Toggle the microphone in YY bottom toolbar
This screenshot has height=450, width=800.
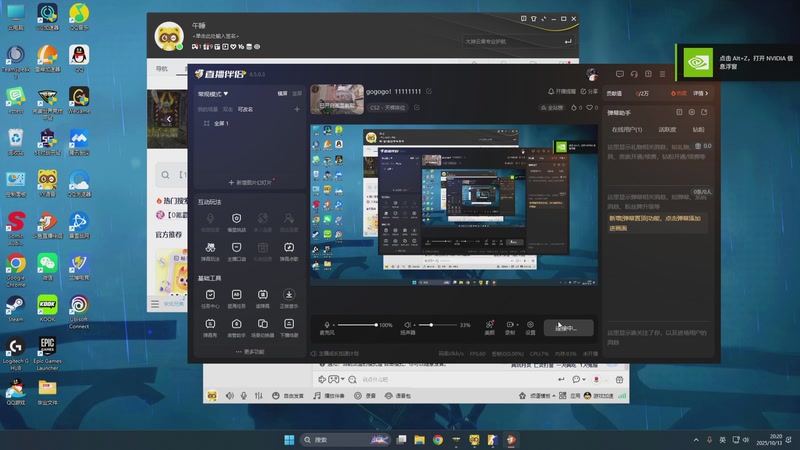[244, 395]
